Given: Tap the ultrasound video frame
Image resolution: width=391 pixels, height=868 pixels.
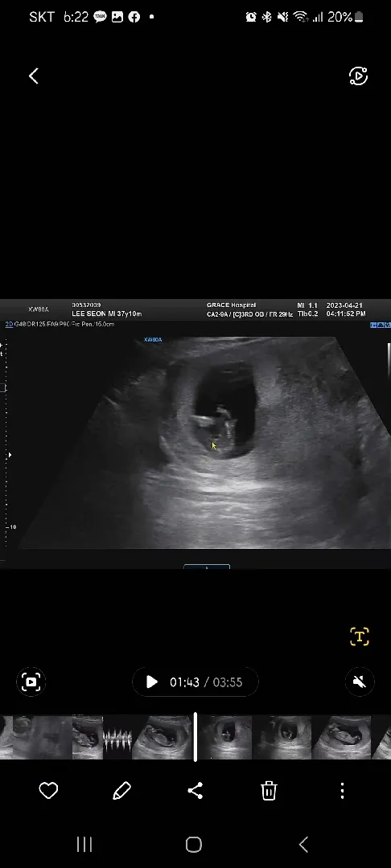Looking at the screenshot, I should point(195,433).
